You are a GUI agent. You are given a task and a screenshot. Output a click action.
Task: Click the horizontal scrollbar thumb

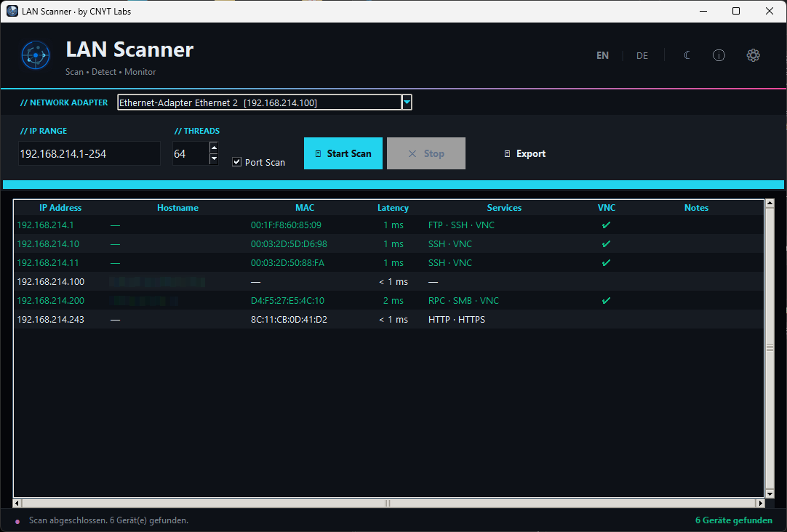click(x=388, y=503)
